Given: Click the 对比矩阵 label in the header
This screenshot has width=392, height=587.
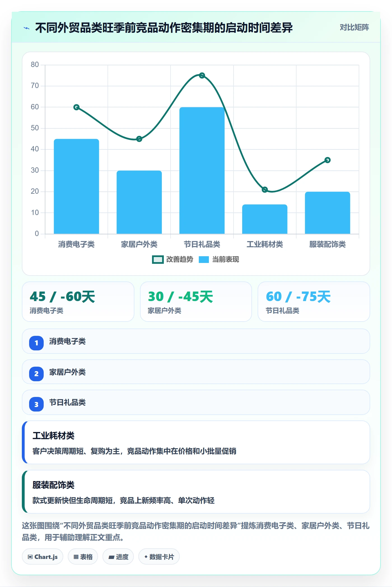Looking at the screenshot, I should pyautogui.click(x=354, y=27).
